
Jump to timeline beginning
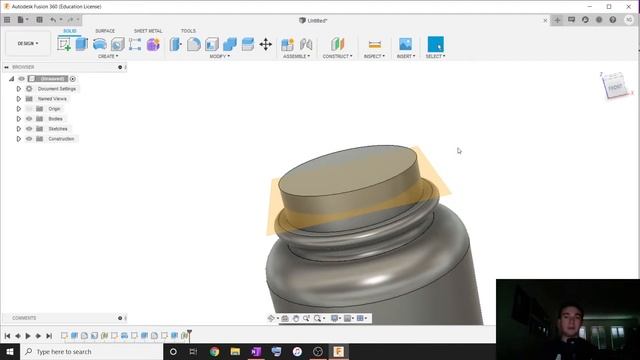(x=7, y=336)
